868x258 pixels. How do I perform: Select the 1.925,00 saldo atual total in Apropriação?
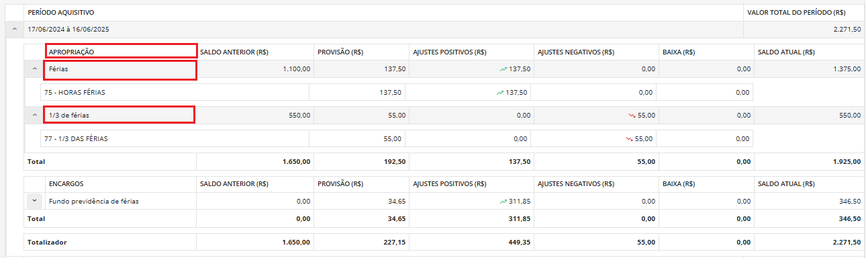pyautogui.click(x=847, y=162)
